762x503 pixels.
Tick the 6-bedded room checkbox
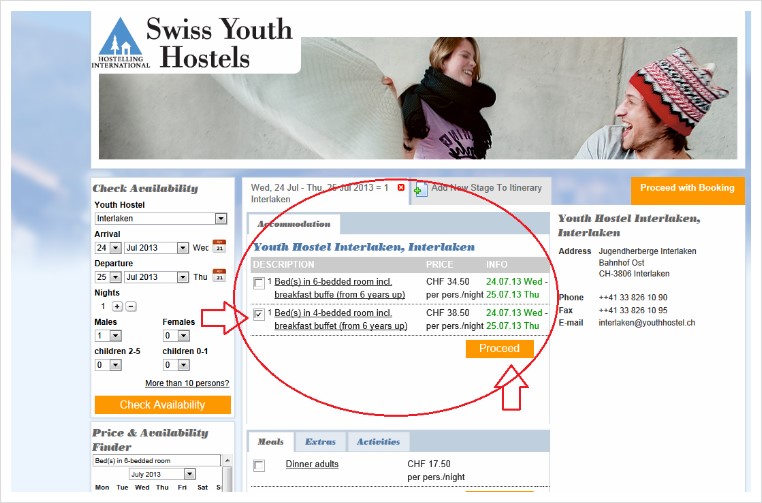[x=259, y=283]
